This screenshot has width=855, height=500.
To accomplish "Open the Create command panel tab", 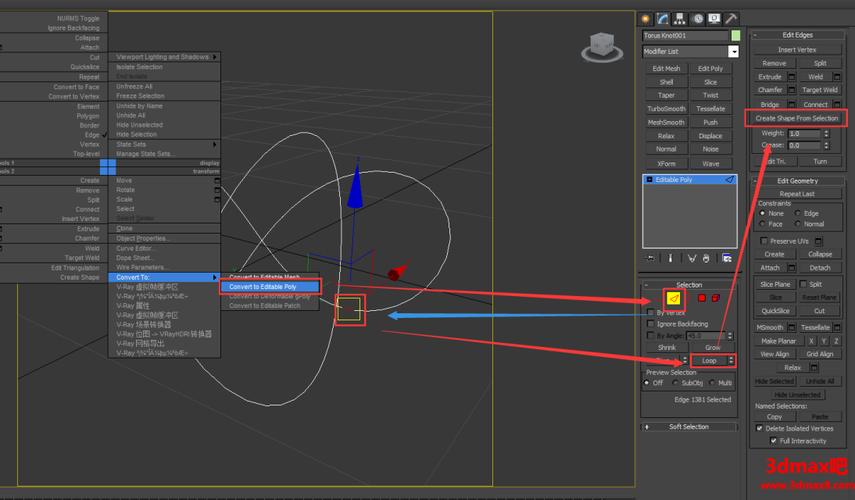I will (646, 18).
